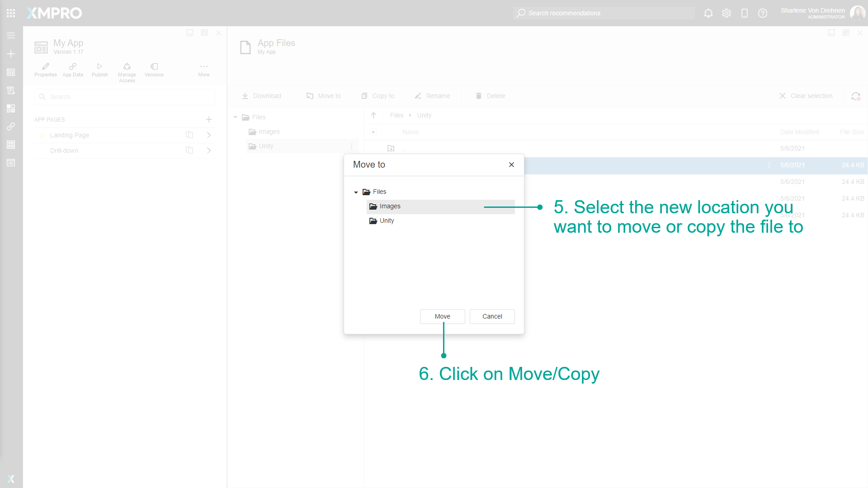Viewport: 868px width, 488px height.
Task: Click the notifications bell icon
Action: [x=708, y=13]
